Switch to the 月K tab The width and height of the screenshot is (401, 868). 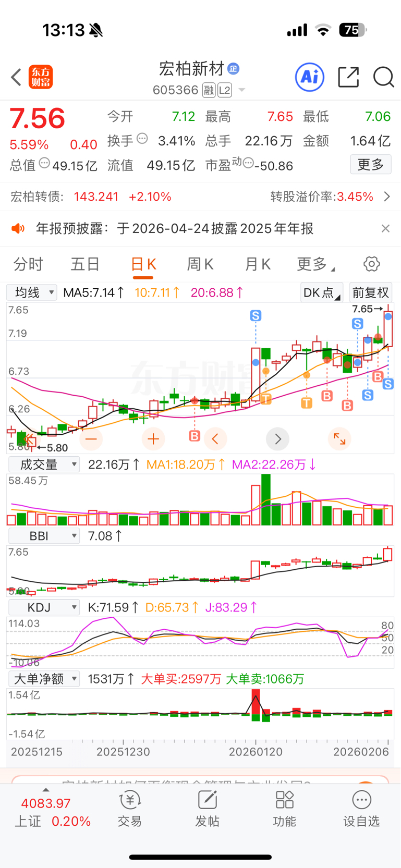[258, 264]
